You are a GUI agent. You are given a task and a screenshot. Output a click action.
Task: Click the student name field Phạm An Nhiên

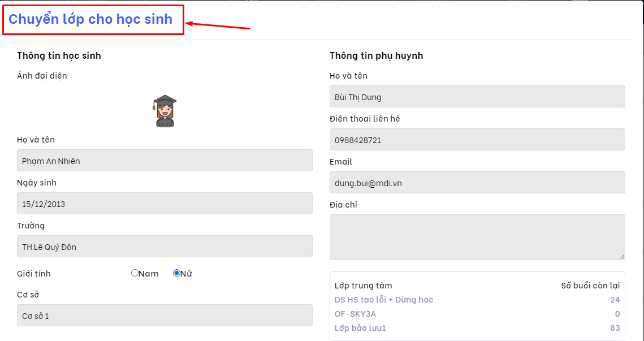[x=165, y=161]
